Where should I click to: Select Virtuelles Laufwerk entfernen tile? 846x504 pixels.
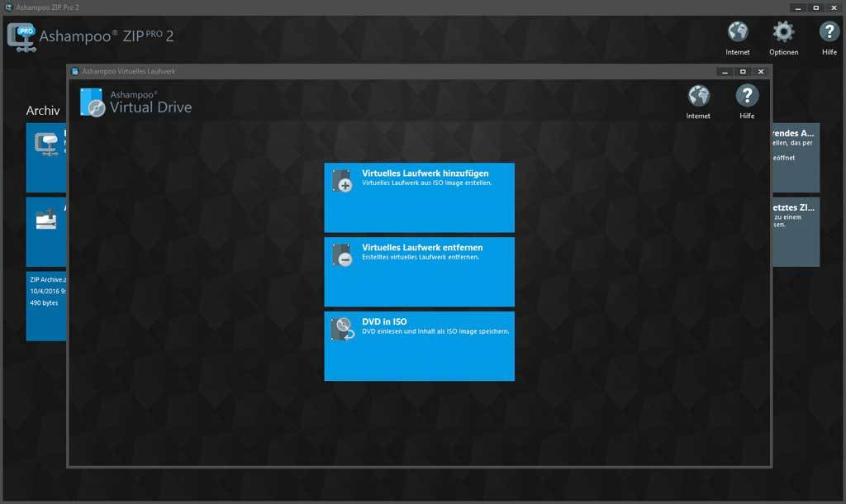(419, 272)
